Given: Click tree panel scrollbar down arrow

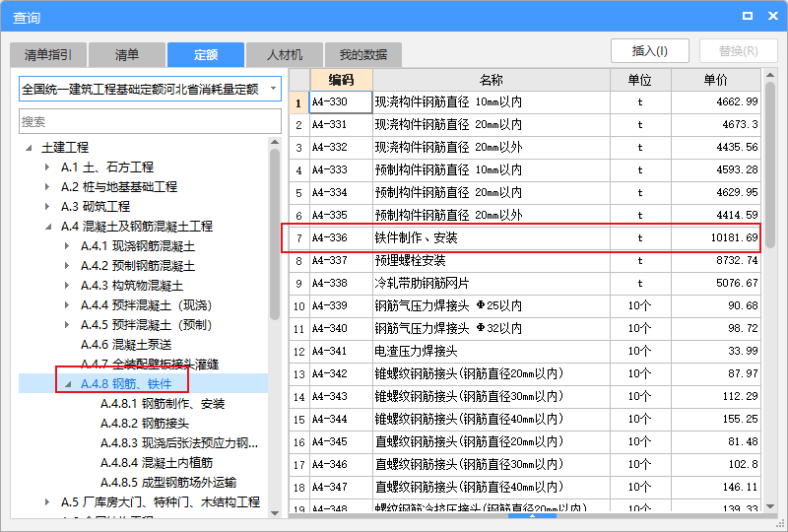Looking at the screenshot, I should [x=275, y=513].
